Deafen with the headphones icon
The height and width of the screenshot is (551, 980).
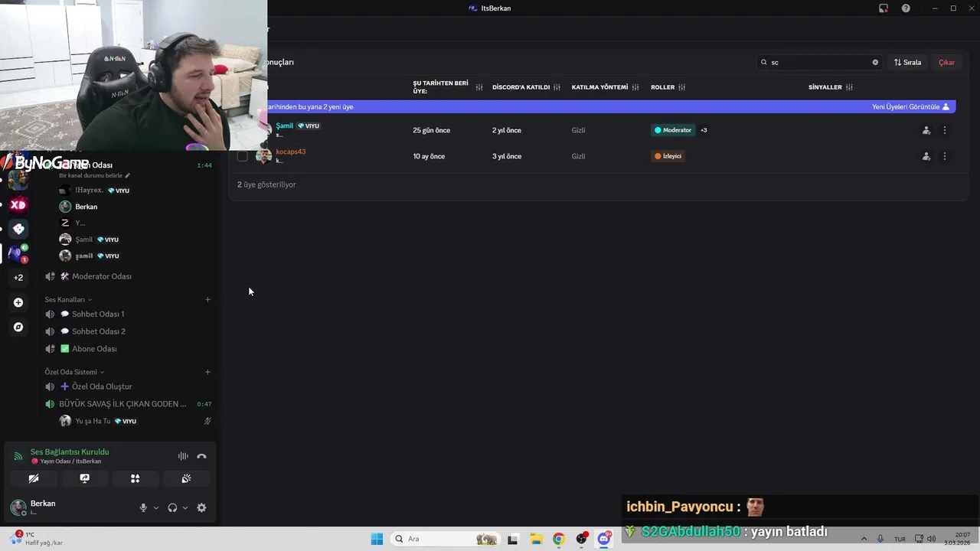[x=172, y=507]
